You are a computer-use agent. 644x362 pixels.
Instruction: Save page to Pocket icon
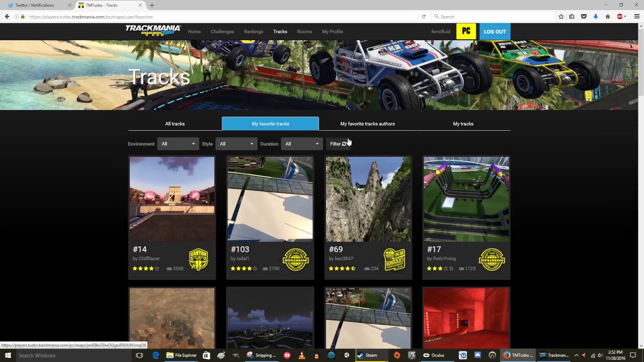(584, 17)
